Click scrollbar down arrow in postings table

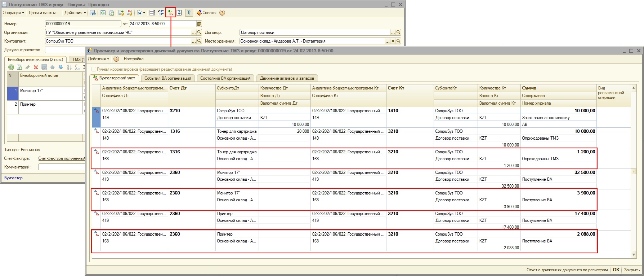point(634,255)
